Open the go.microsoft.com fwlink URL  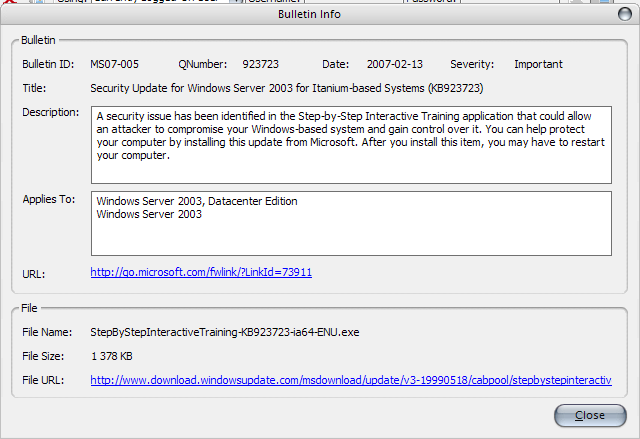coord(201,272)
